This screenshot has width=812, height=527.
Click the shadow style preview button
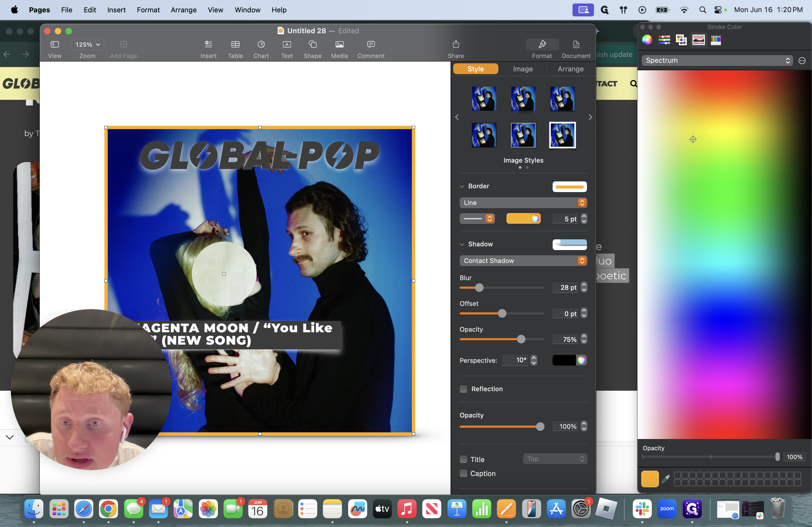coord(570,244)
